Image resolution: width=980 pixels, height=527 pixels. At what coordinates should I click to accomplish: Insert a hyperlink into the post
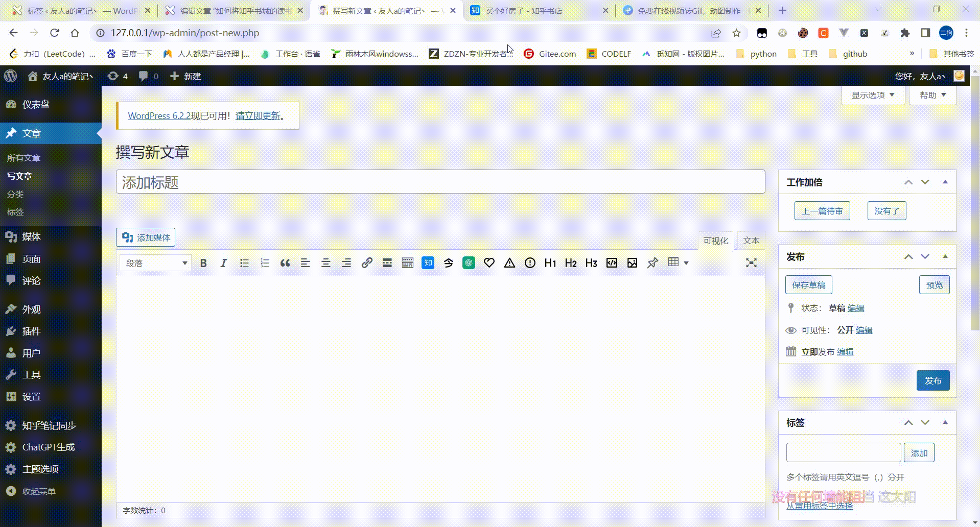367,262
